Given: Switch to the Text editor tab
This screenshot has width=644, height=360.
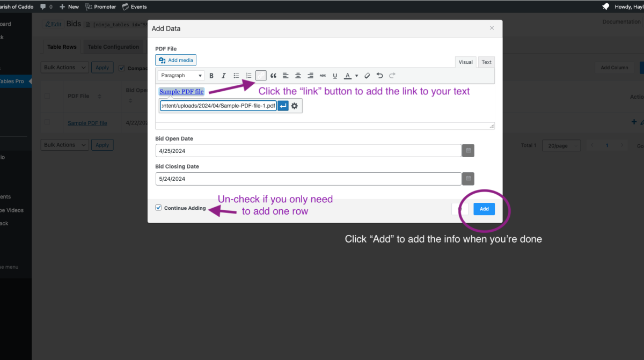Looking at the screenshot, I should tap(486, 62).
